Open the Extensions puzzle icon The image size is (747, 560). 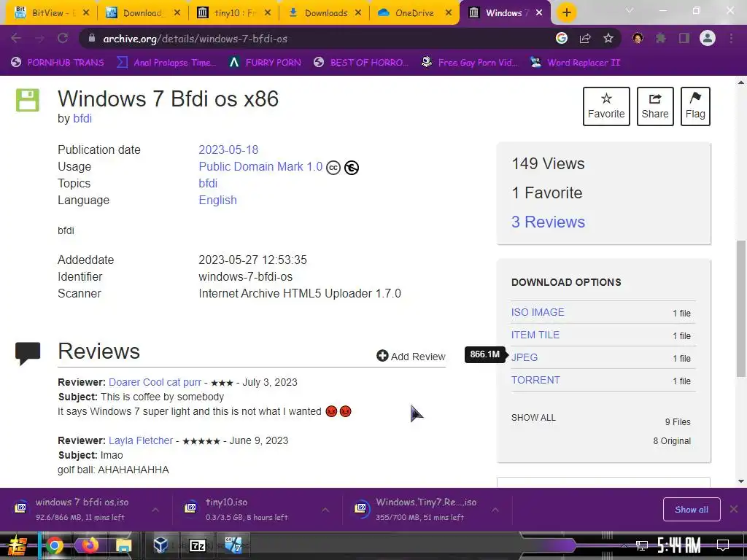[661, 39]
